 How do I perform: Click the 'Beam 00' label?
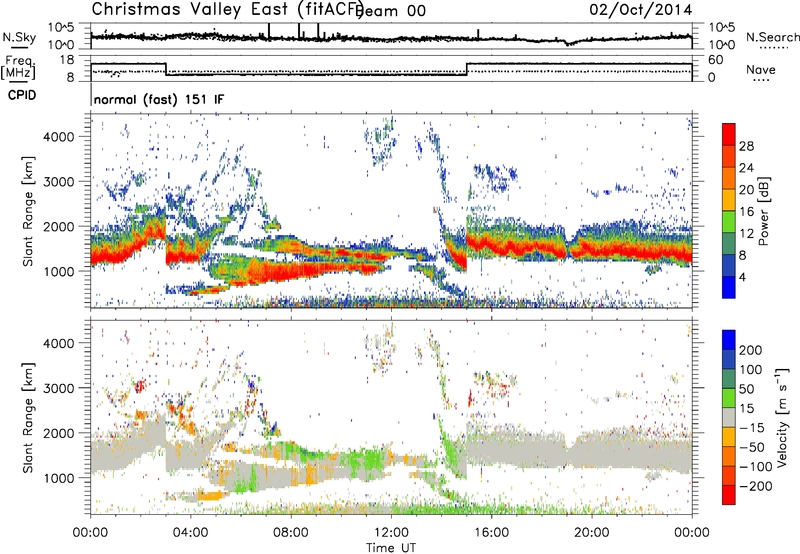[391, 11]
